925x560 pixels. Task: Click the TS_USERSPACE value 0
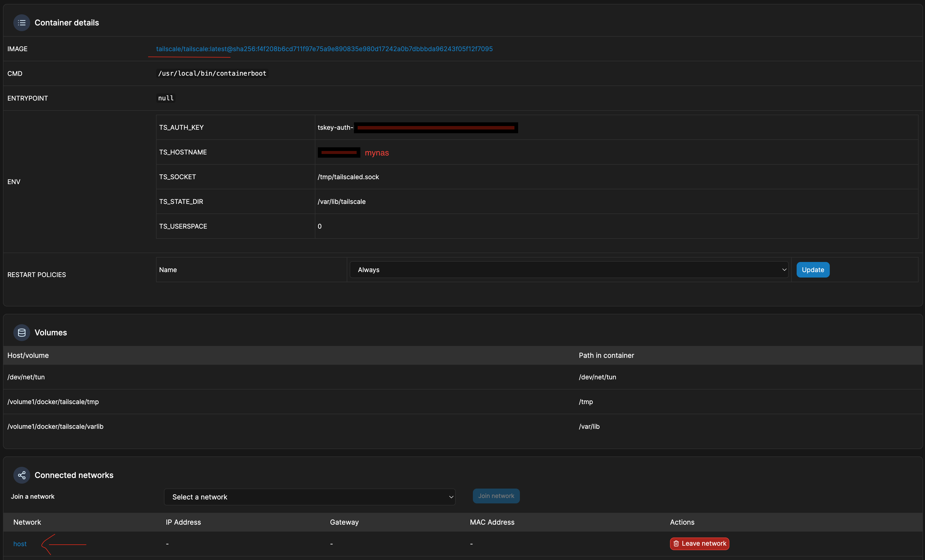tap(320, 226)
